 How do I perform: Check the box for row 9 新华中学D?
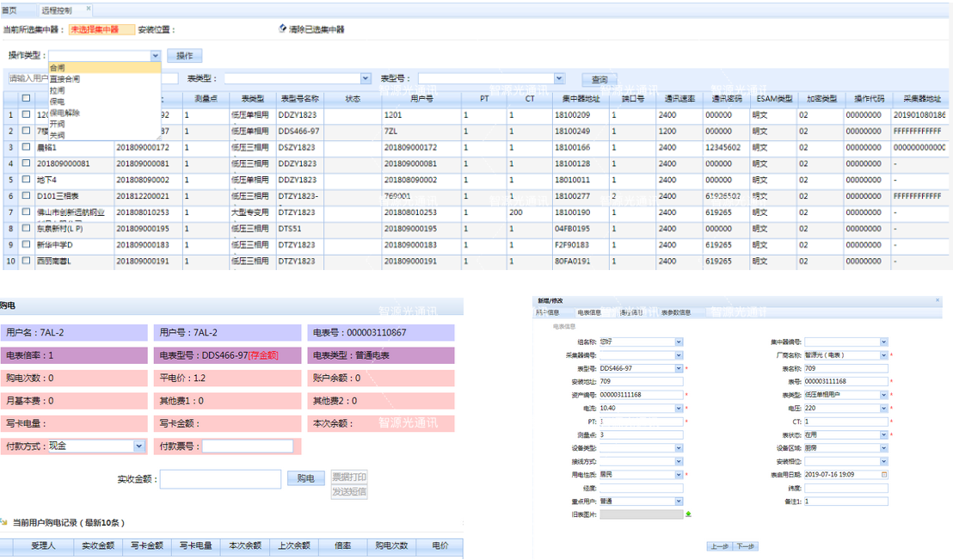26,244
